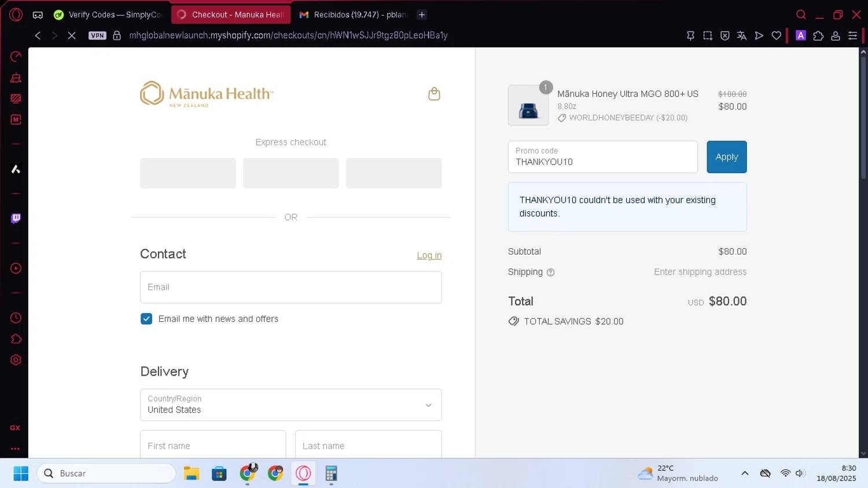868x488 pixels.
Task: Click the Manuka Health logo
Action: coord(207,94)
